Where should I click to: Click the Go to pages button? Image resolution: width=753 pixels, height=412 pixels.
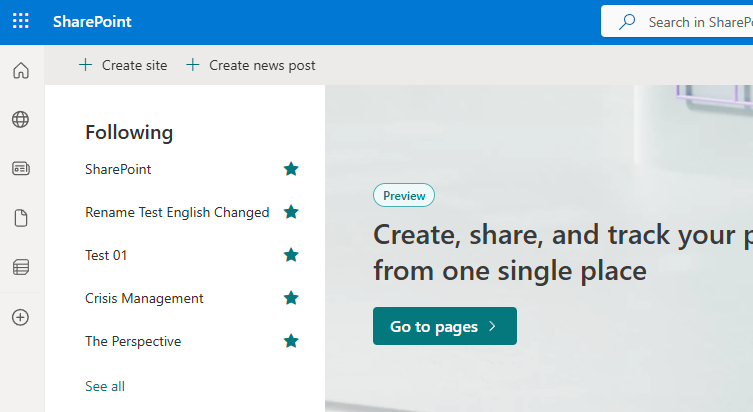coord(445,326)
